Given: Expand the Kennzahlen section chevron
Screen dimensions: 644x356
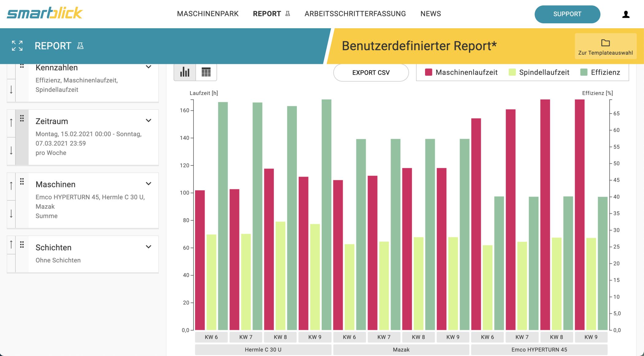Looking at the screenshot, I should coord(148,67).
